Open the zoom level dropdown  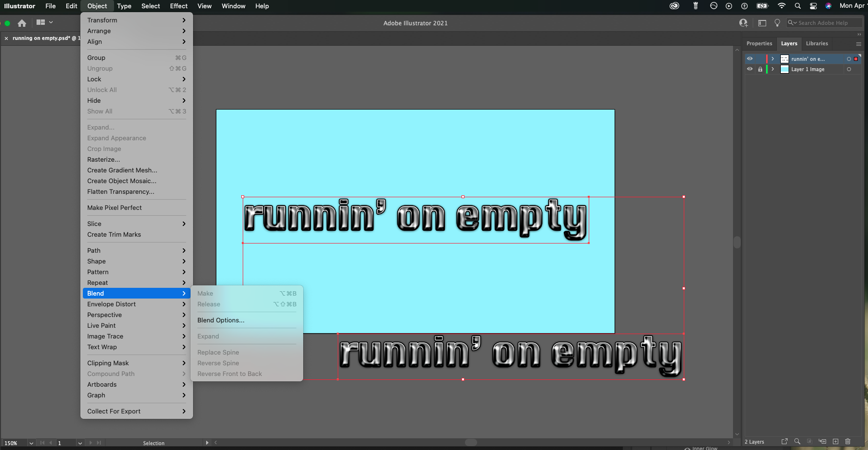pos(31,443)
